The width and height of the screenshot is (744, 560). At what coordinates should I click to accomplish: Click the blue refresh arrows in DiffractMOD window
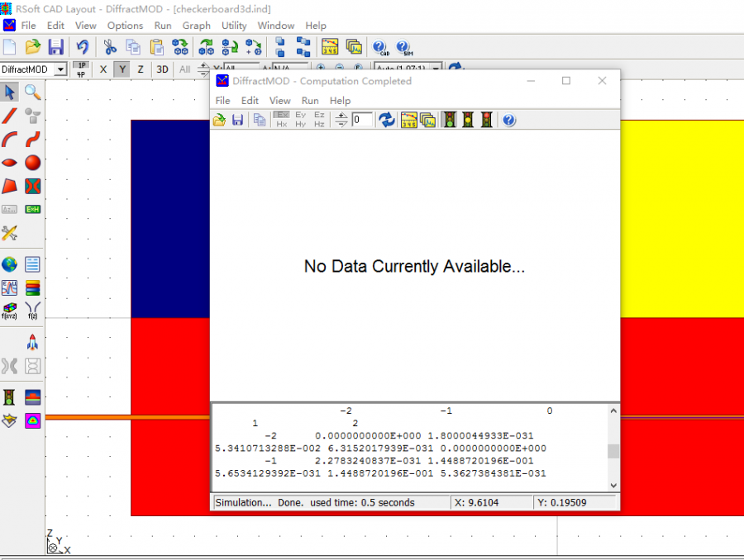click(387, 120)
